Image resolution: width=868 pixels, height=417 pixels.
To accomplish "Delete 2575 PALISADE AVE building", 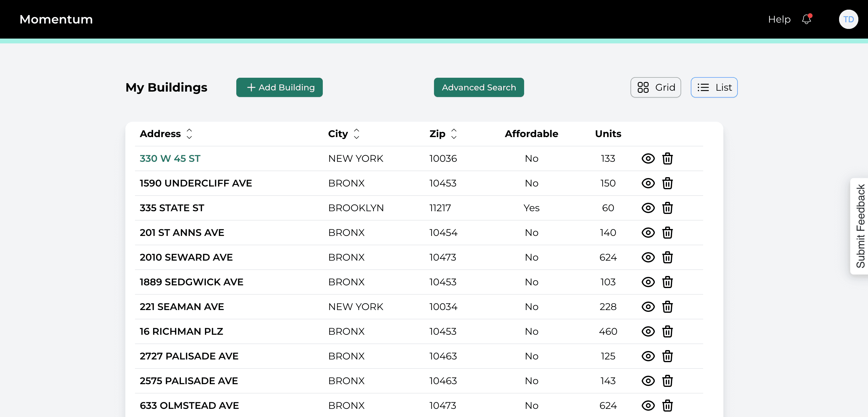I will click(667, 381).
